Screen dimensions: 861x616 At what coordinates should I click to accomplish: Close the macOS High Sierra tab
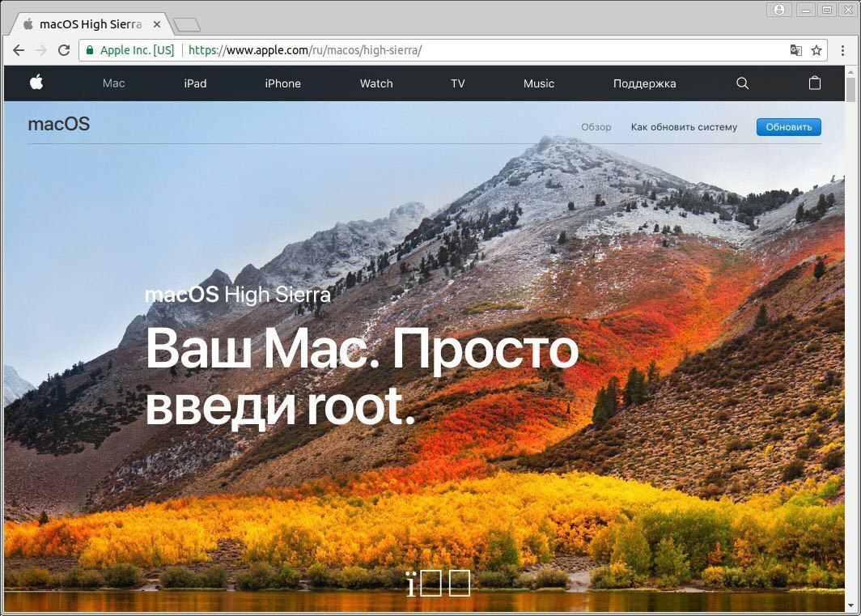[156, 24]
